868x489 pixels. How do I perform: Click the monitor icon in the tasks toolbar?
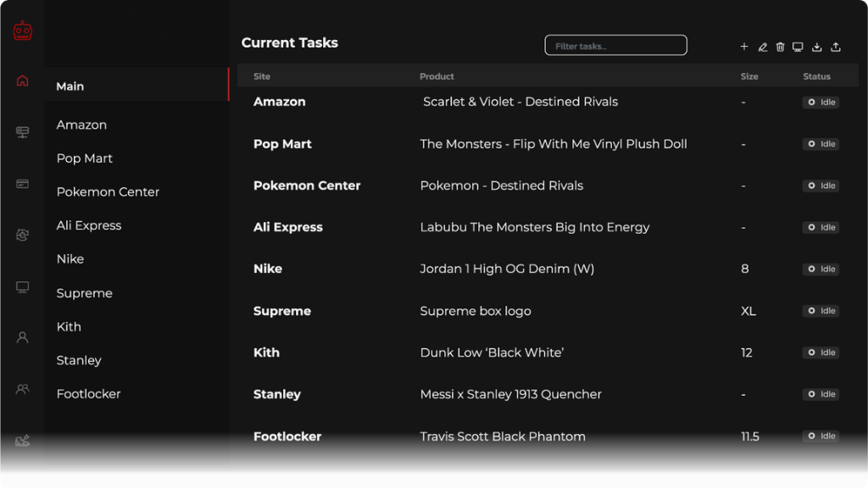(798, 47)
